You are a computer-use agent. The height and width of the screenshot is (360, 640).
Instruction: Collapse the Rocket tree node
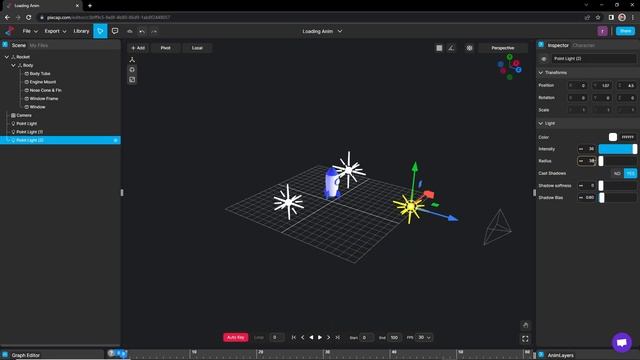7,57
